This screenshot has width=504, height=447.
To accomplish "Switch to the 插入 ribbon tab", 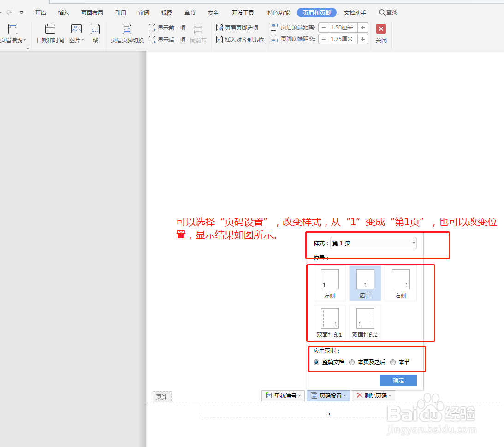I will coord(63,12).
